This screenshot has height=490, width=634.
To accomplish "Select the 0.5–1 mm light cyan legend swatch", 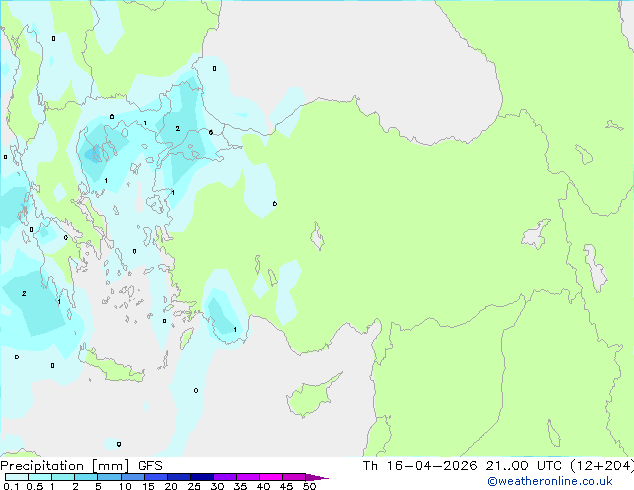I will tap(40, 477).
